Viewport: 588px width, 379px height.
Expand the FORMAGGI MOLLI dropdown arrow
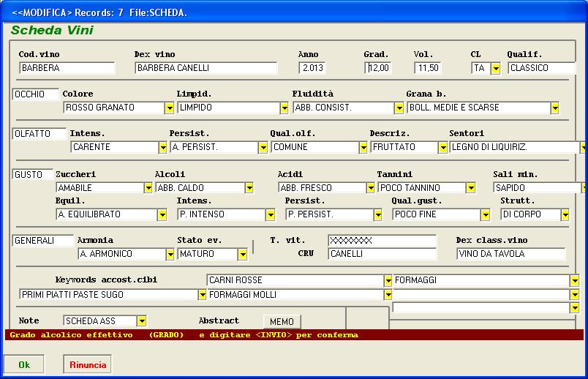pos(388,295)
